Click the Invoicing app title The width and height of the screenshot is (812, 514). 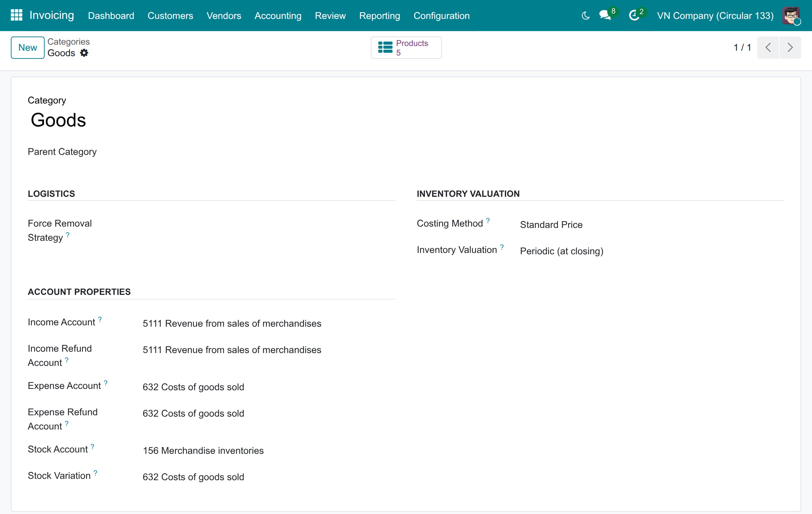pyautogui.click(x=52, y=15)
